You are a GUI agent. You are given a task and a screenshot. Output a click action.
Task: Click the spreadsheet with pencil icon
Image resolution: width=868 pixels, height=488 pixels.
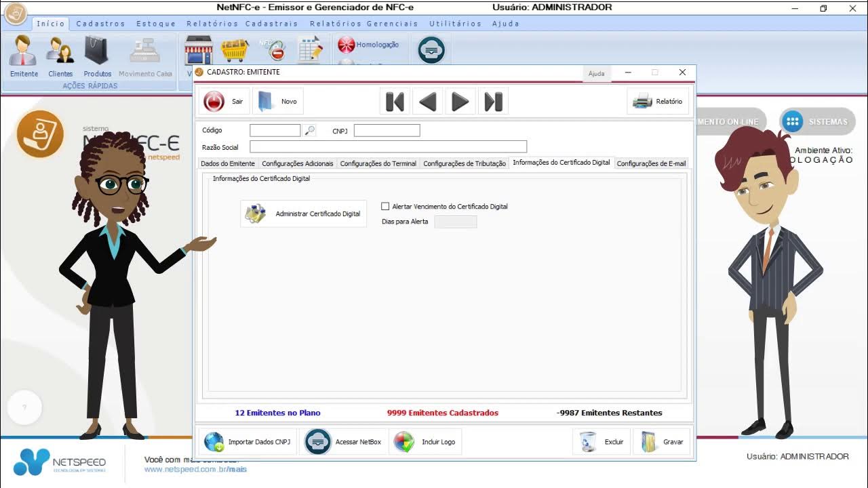[311, 51]
